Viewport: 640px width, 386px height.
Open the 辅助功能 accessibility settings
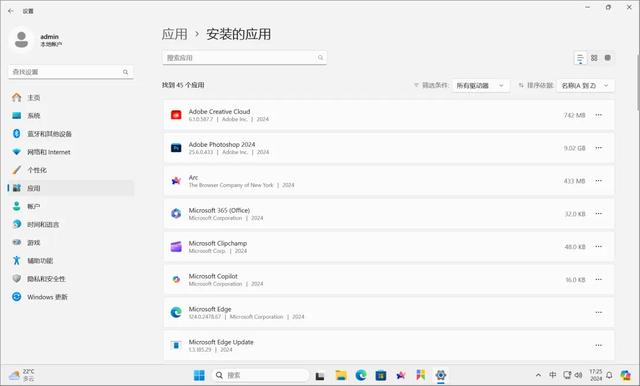point(70,261)
